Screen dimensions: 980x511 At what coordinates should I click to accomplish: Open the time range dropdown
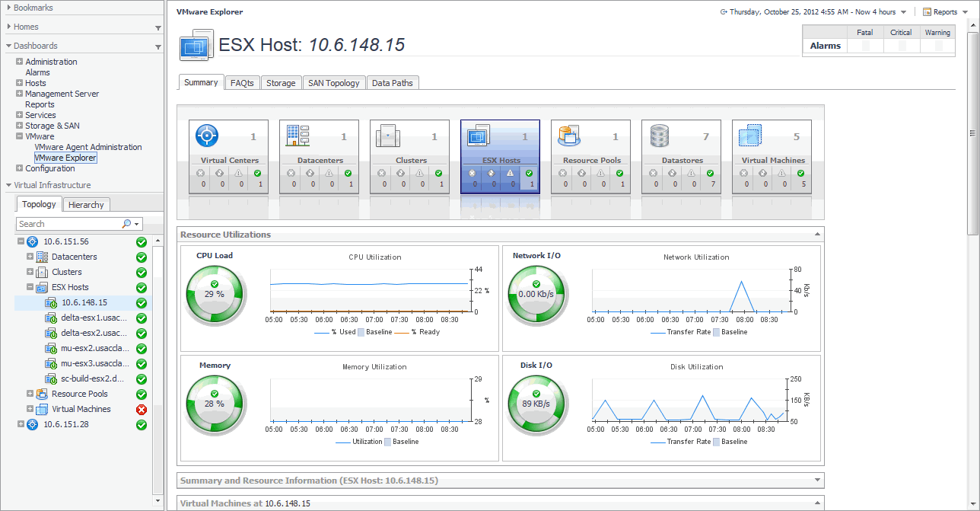click(902, 12)
